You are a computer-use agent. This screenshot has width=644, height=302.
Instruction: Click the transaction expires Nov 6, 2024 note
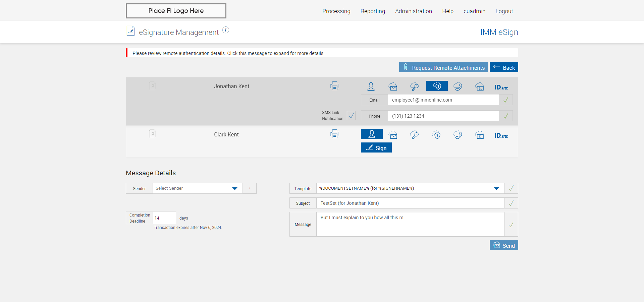coord(188,228)
